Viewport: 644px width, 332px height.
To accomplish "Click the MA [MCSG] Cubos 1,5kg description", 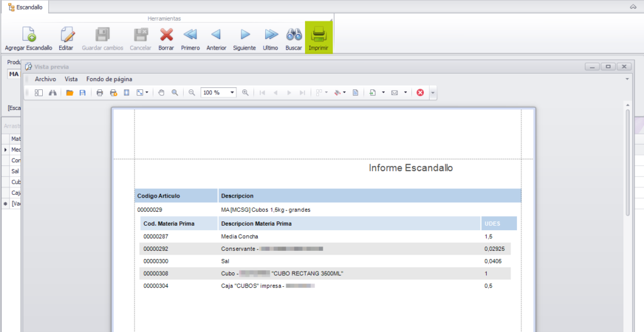I will click(x=266, y=209).
